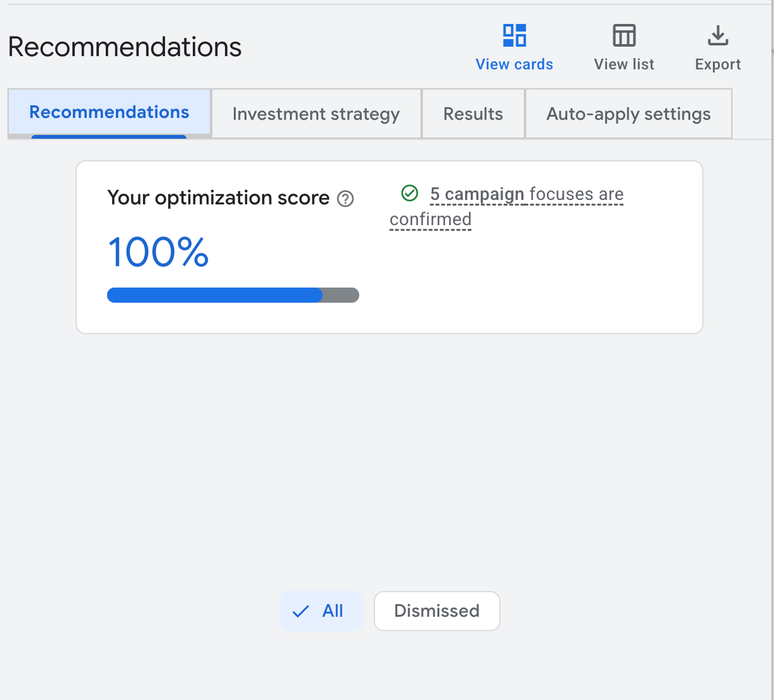Click the optimization score progress bar
The image size is (774, 700).
pos(233,295)
